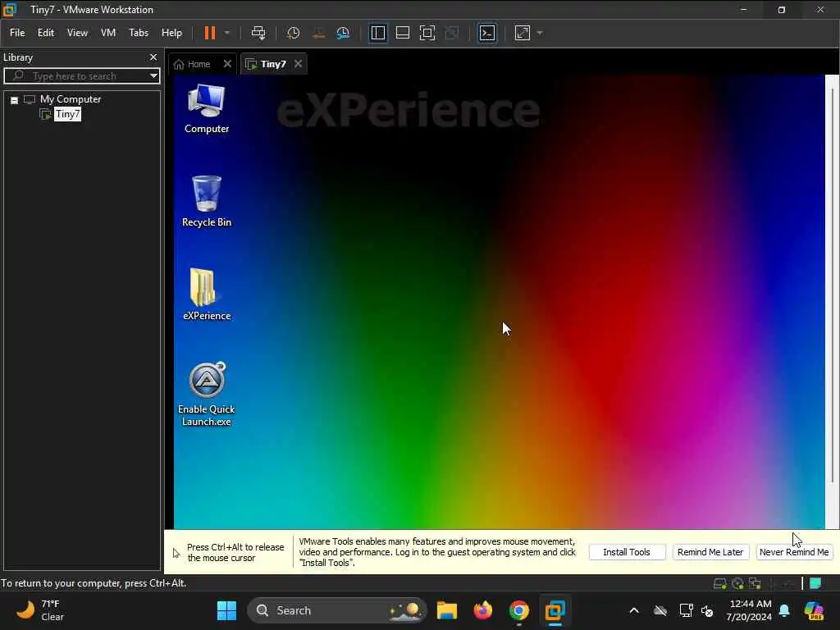Toggle the Library sidebar view icon
Screen dimensions: 840x630
click(377, 33)
